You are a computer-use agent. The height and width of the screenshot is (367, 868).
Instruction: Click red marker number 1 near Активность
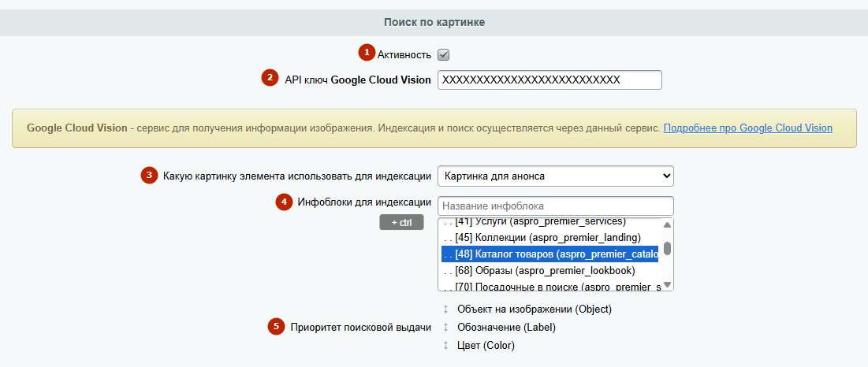(x=366, y=54)
